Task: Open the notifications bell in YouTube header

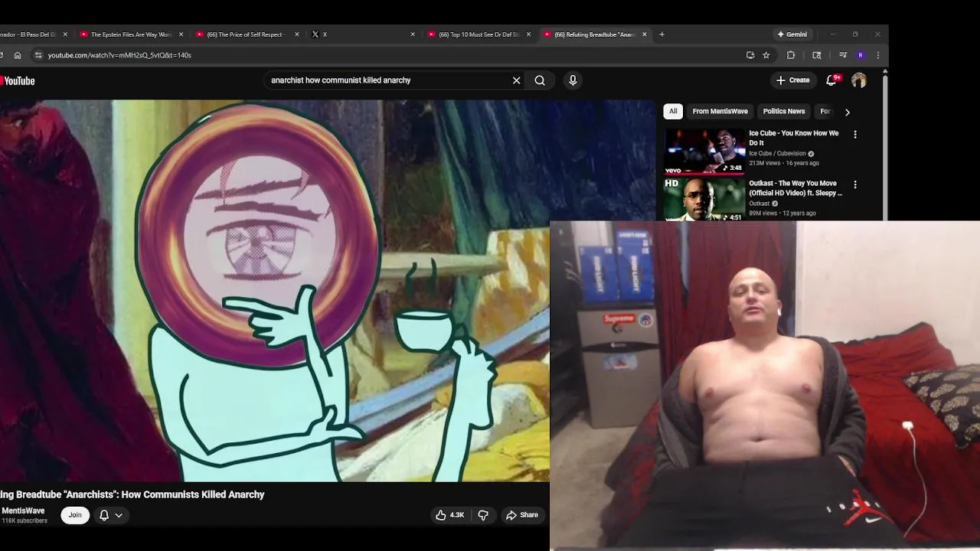Action: [831, 80]
